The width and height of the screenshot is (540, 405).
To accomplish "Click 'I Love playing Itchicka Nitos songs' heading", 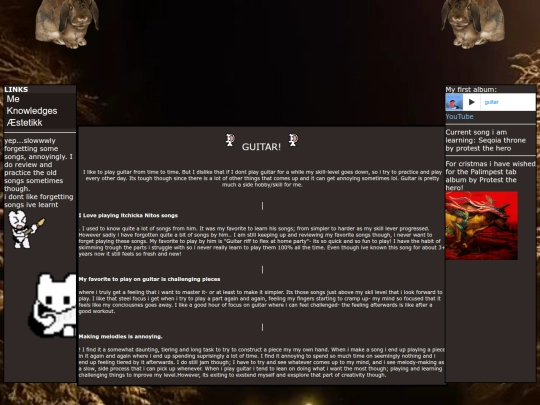I will pos(128,216).
